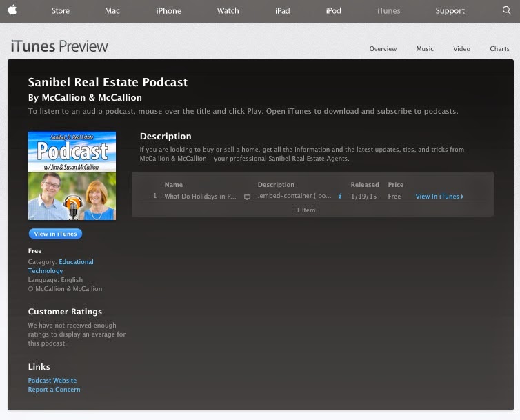Click the Apple logo icon

click(x=12, y=10)
